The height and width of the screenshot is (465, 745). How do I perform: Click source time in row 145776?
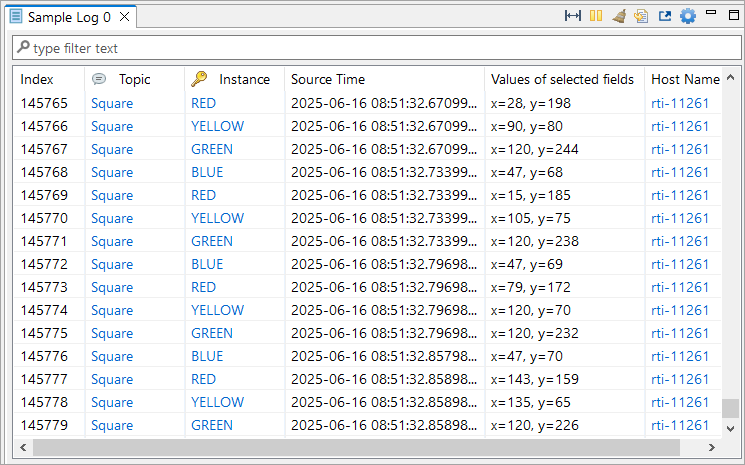coord(384,356)
